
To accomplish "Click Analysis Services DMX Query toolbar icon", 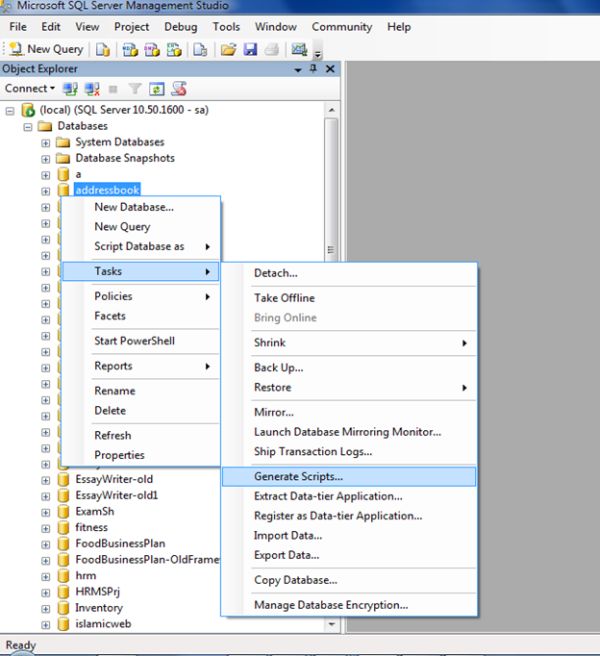I will [152, 49].
